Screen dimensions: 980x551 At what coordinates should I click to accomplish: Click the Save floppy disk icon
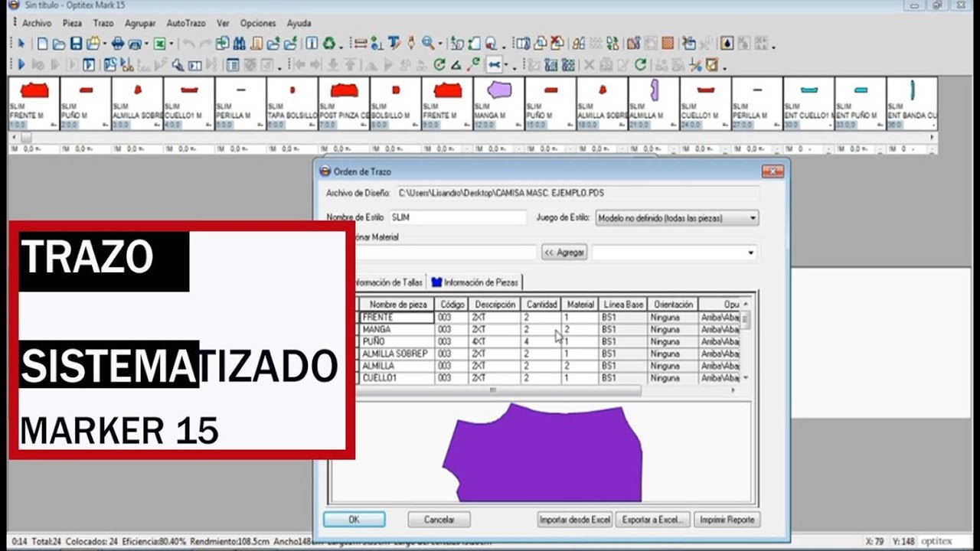[x=77, y=44]
